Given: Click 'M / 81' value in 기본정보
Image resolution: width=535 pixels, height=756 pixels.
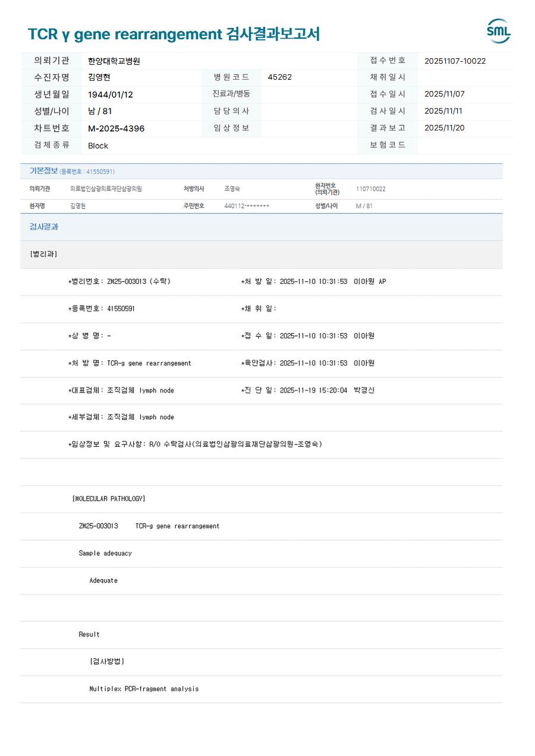Looking at the screenshot, I should (364, 206).
